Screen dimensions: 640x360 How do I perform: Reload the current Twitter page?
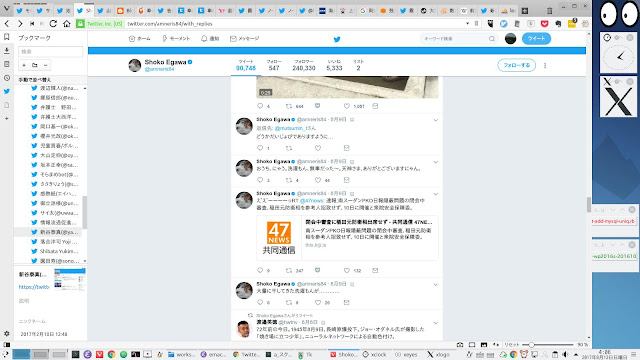(53, 24)
